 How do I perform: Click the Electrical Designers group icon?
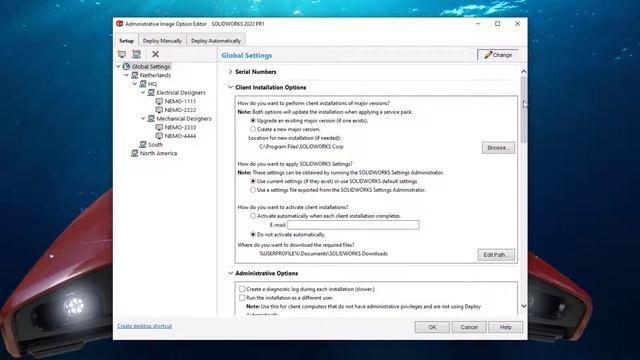click(151, 93)
